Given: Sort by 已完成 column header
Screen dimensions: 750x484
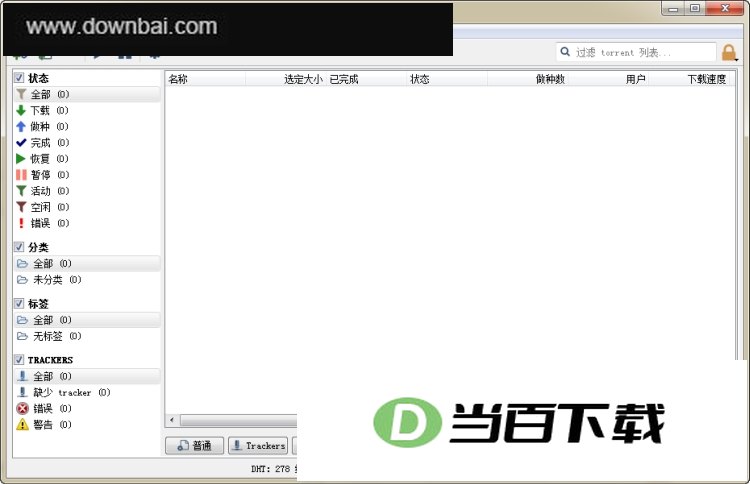Looking at the screenshot, I should [366, 79].
